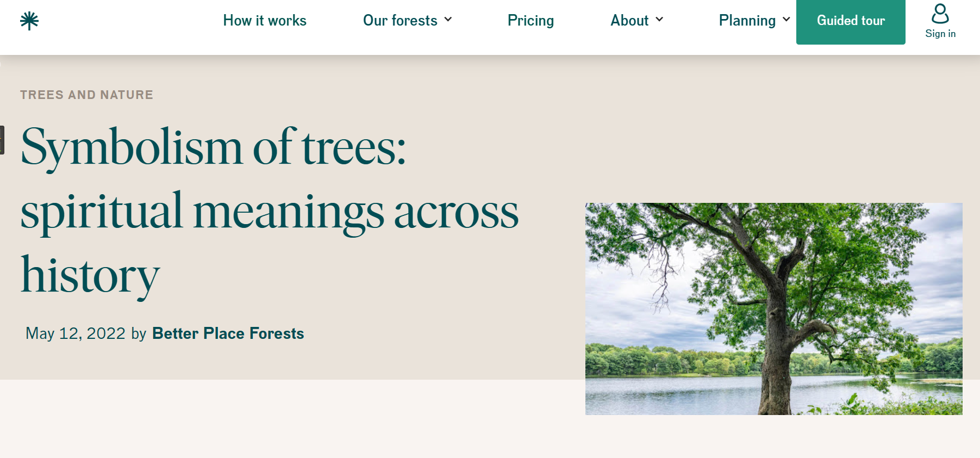This screenshot has width=980, height=458.
Task: Click the chevron beside Our forests
Action: [449, 20]
